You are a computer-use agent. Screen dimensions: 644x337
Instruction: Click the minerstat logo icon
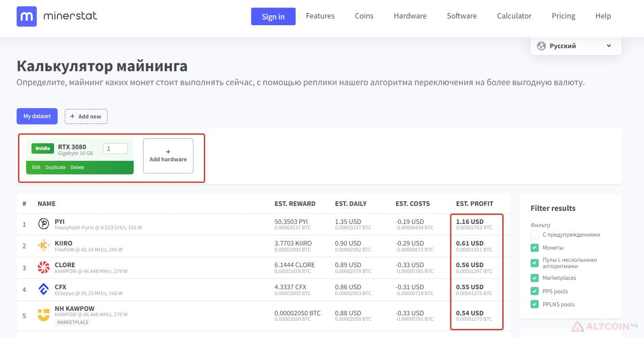(x=27, y=17)
